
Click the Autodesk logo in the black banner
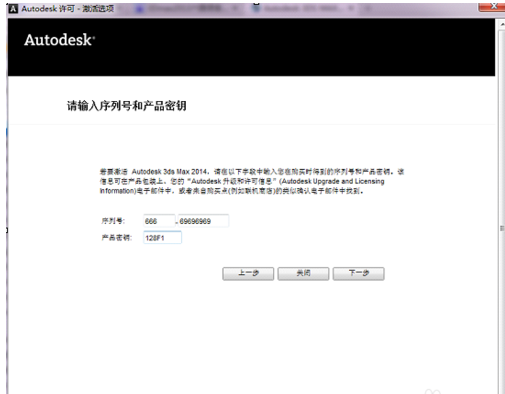point(59,40)
